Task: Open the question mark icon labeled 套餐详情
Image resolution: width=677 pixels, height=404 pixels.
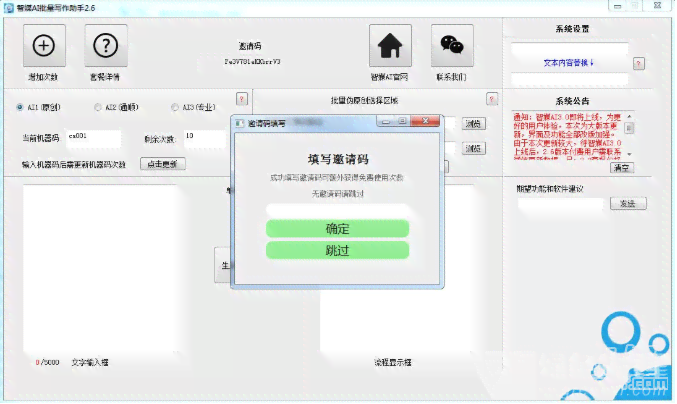Action: point(106,46)
